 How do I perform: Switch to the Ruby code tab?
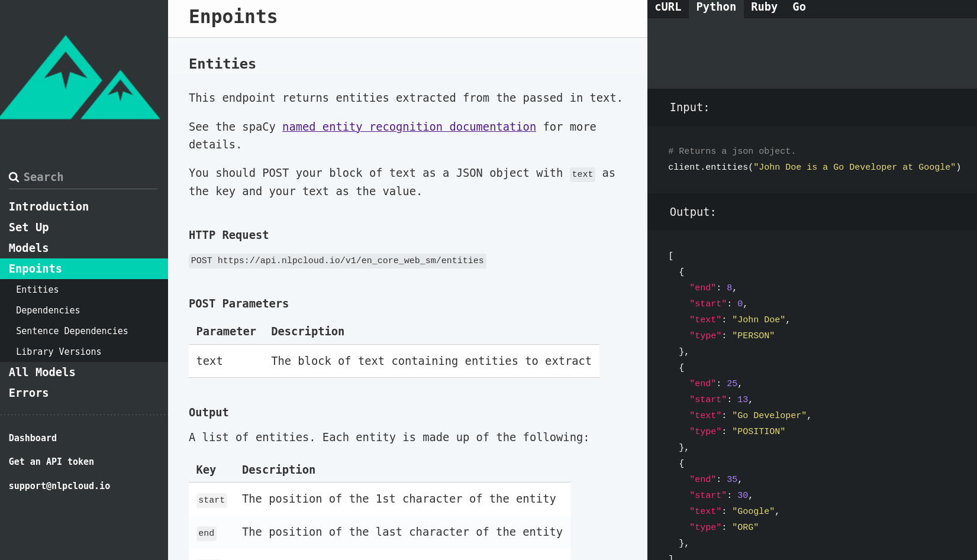(x=764, y=8)
